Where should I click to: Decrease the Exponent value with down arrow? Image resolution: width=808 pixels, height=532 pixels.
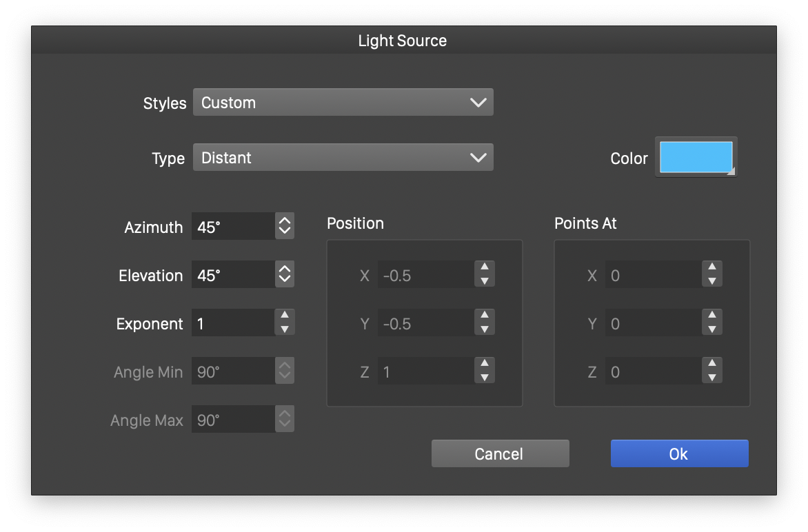point(285,329)
